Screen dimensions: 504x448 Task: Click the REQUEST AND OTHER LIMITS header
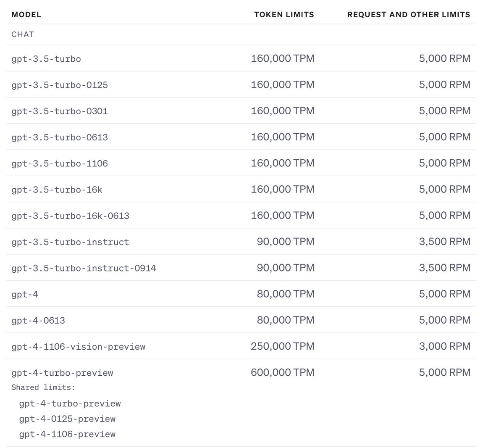409,14
